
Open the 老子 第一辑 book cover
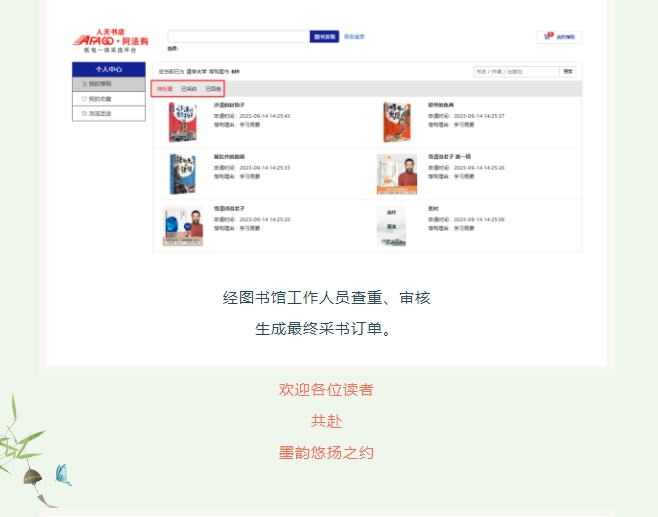tap(397, 174)
